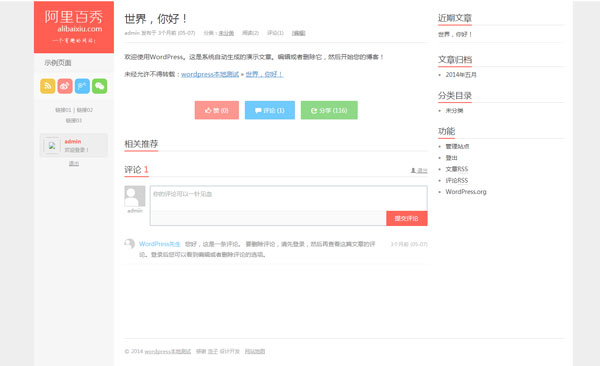Click the 相关推荐 section heading
Screen dimensions: 600x366
coord(141,144)
